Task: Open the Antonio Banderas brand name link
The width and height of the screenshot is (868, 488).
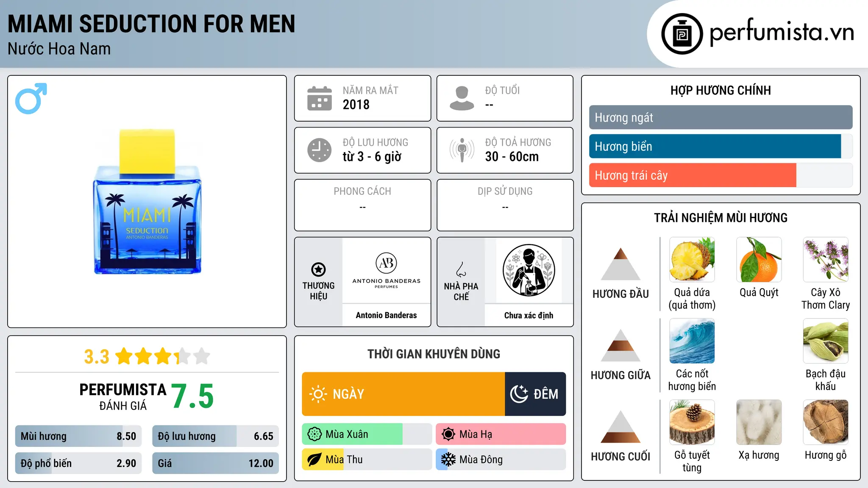Action: (x=387, y=315)
